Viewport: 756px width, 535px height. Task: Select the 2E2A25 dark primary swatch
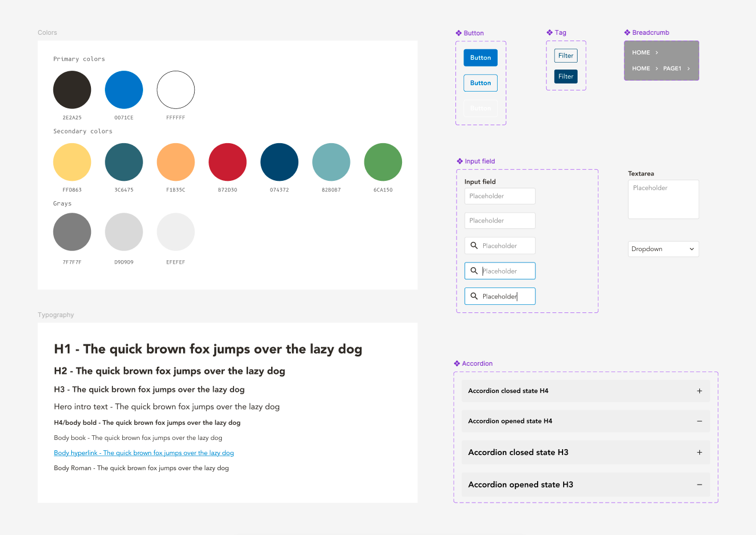pos(72,90)
